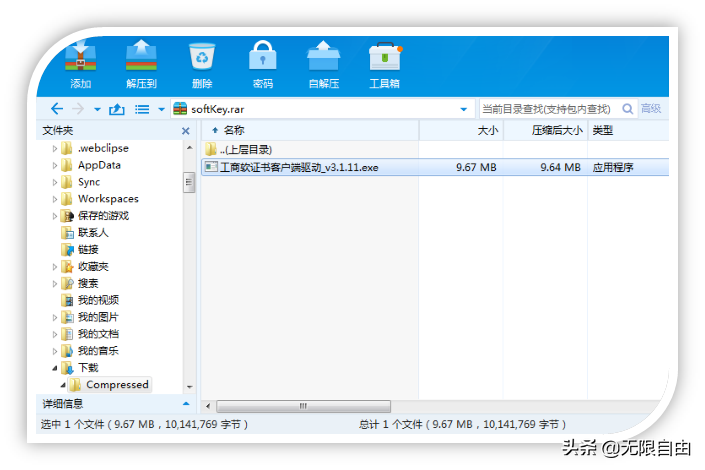Expand the softKey.rar path dropdown
The width and height of the screenshot is (705, 470).
click(463, 109)
